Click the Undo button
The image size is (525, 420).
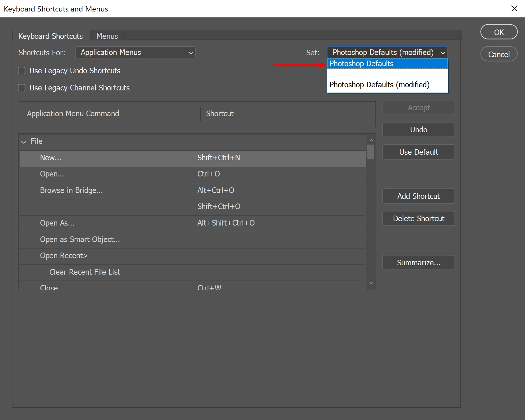tap(419, 130)
